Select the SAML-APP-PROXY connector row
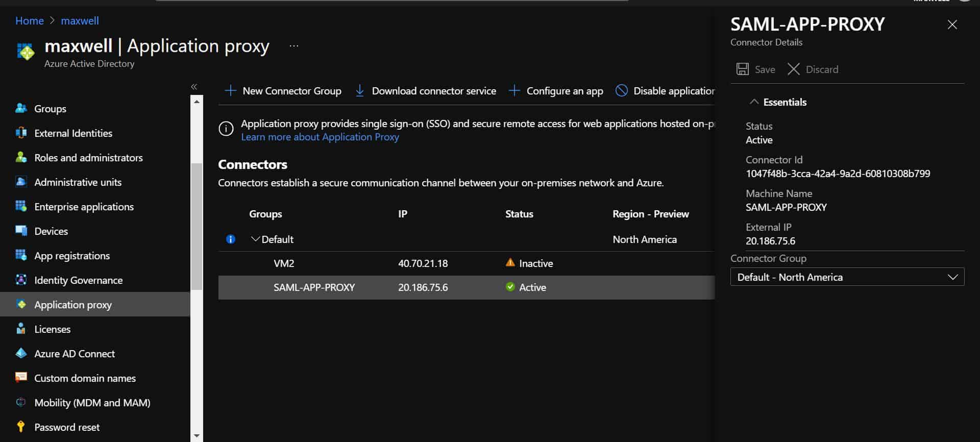The width and height of the screenshot is (980, 442). click(x=467, y=287)
